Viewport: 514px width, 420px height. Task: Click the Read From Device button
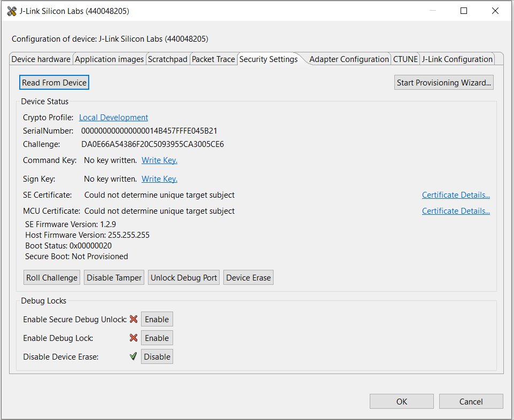[x=54, y=82]
